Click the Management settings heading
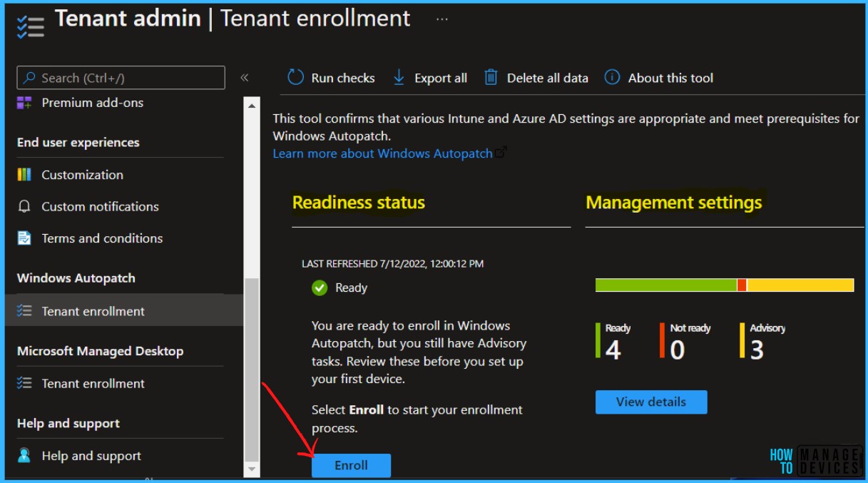This screenshot has height=483, width=868. pyautogui.click(x=674, y=203)
